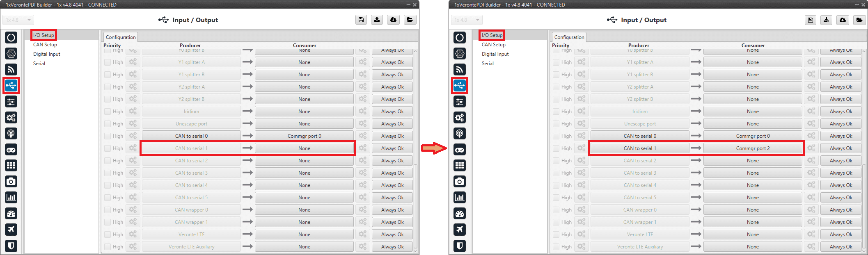Open the bar chart icon in right window sidebar
The height and width of the screenshot is (255, 868).
click(x=460, y=198)
